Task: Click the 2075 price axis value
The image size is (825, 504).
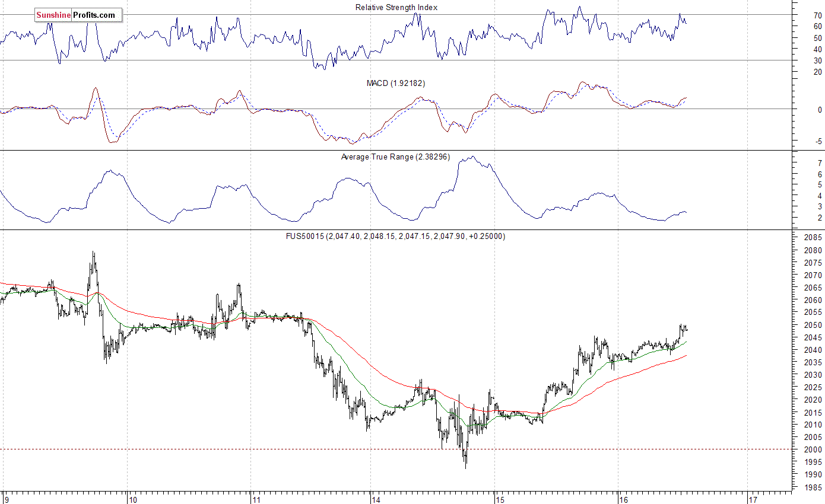Action: coord(814,263)
